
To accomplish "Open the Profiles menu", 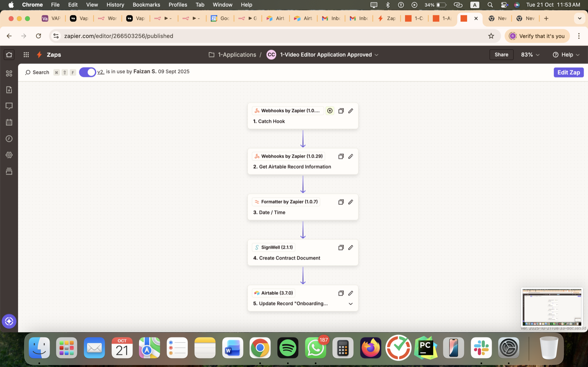I will [178, 5].
